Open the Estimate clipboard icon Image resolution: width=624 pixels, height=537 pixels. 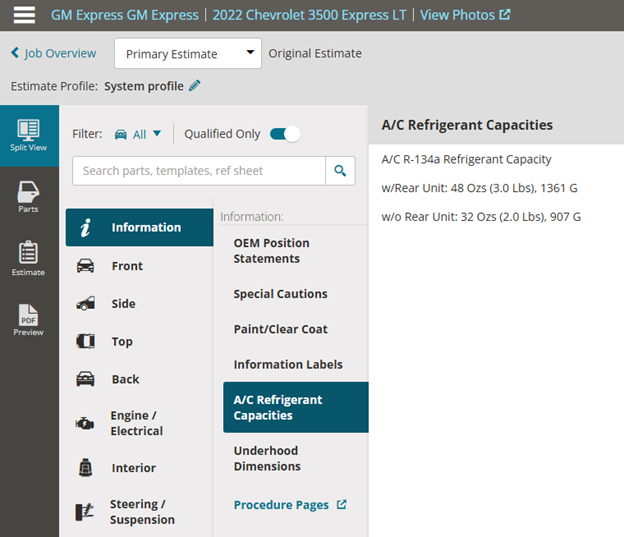click(x=28, y=258)
